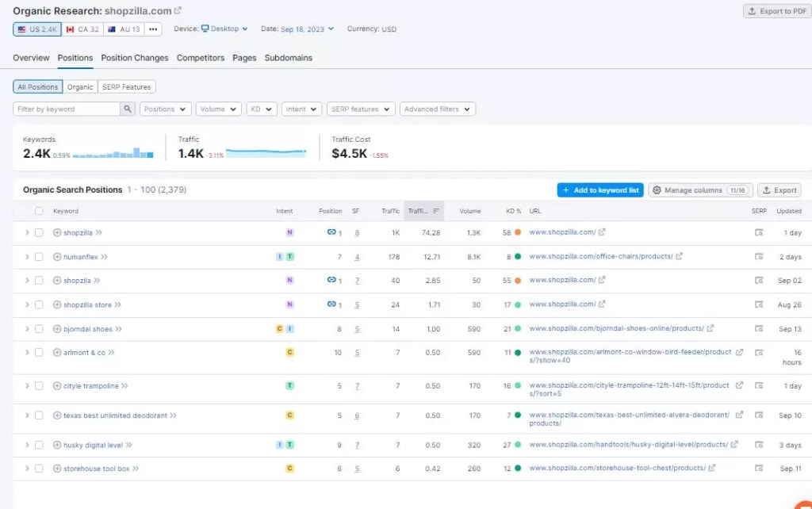Viewport: 812px width, 509px height.
Task: Check the box for keyword shopzila
Action: click(x=39, y=280)
